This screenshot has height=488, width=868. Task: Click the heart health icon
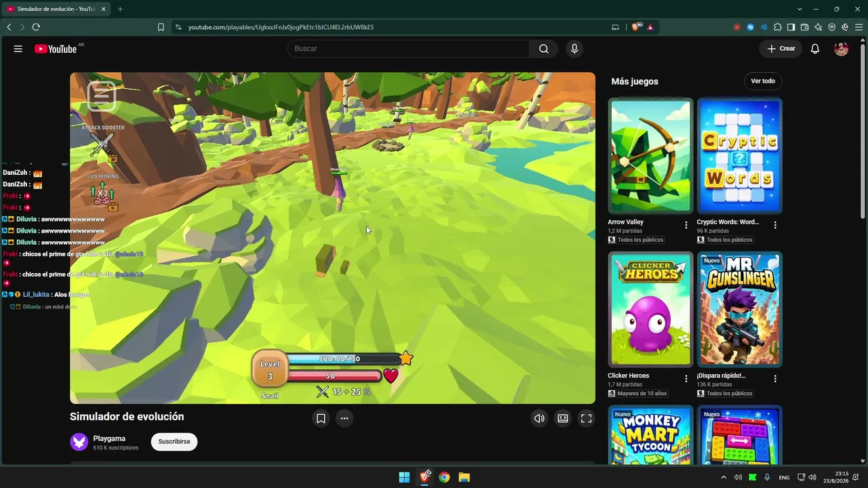391,375
